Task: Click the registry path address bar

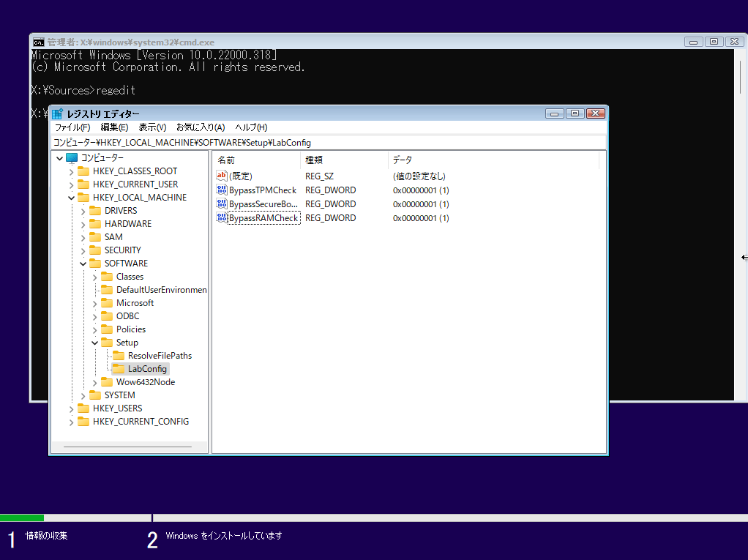Action: pyautogui.click(x=329, y=142)
